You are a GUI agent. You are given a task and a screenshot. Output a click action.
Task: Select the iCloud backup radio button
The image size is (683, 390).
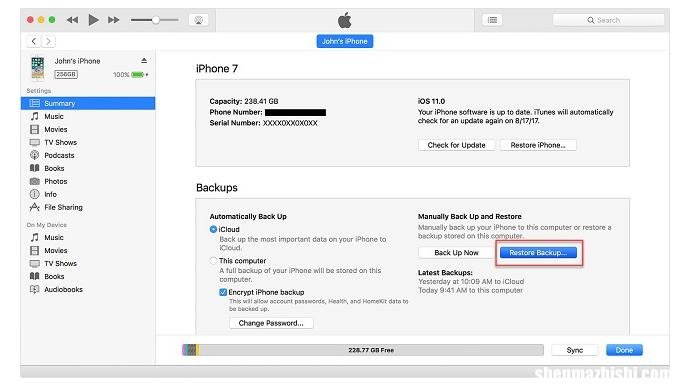point(213,229)
